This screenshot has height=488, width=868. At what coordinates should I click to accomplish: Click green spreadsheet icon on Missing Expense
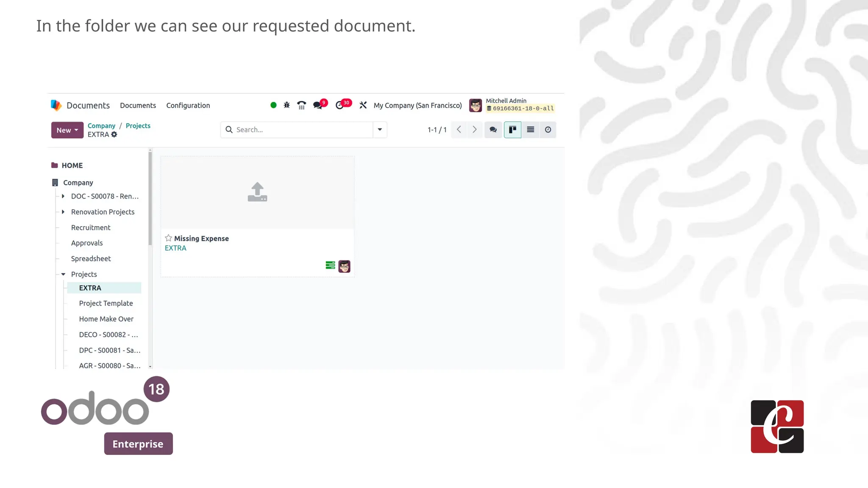pos(330,265)
